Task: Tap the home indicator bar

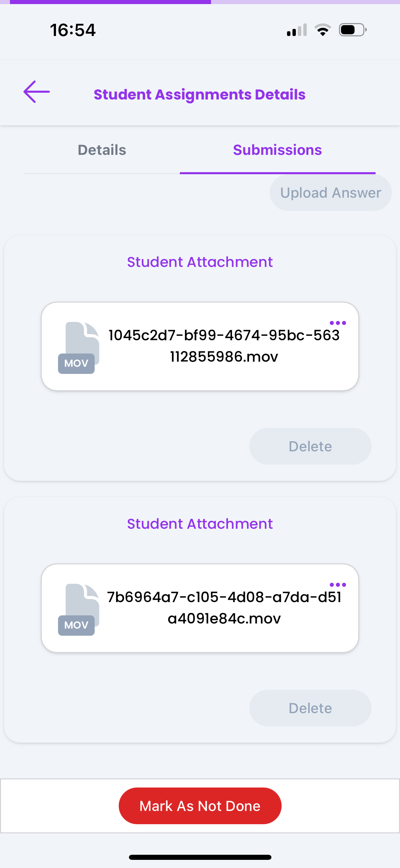Action: [200, 857]
